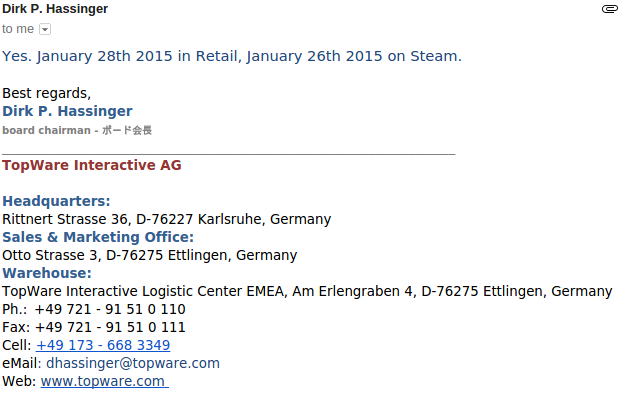Click the 'Warehouse:' heading
This screenshot has height=397, width=626.
(x=47, y=273)
